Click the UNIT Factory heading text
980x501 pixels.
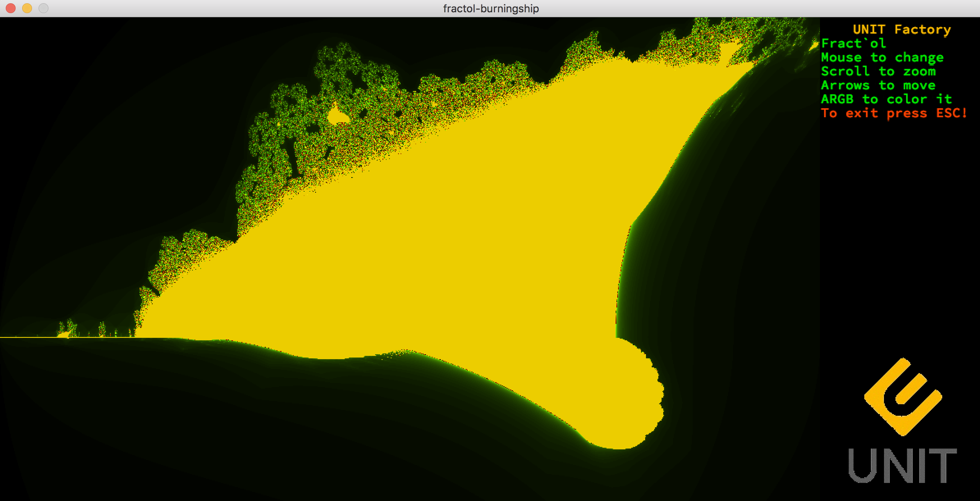(x=902, y=30)
